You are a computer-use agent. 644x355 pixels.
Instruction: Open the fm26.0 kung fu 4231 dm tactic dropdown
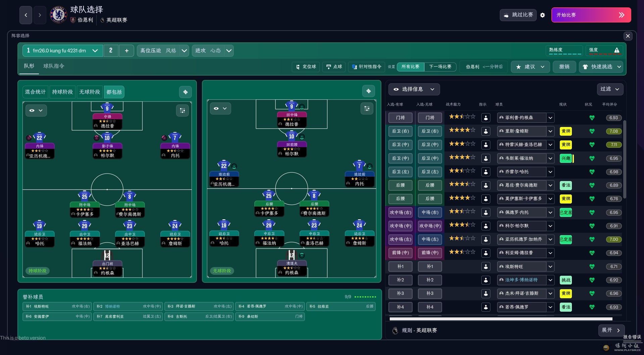(62, 51)
